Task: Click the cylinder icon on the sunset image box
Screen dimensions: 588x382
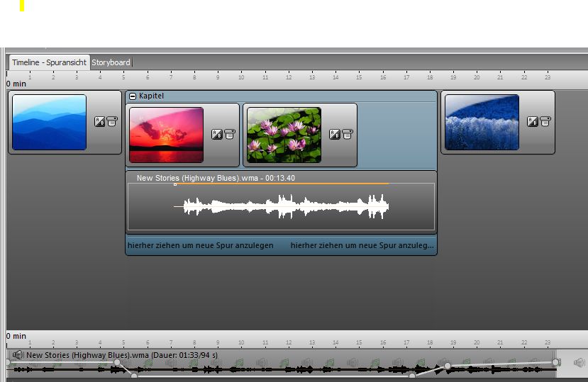Action: pos(229,135)
